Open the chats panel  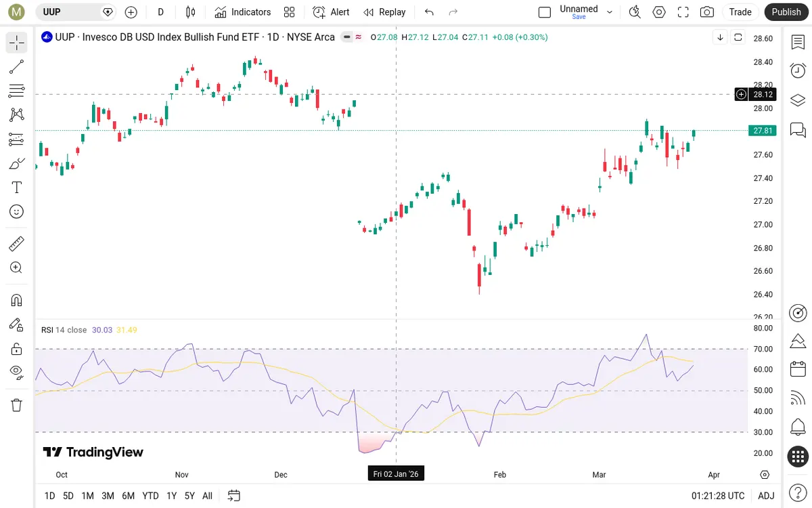pyautogui.click(x=798, y=129)
